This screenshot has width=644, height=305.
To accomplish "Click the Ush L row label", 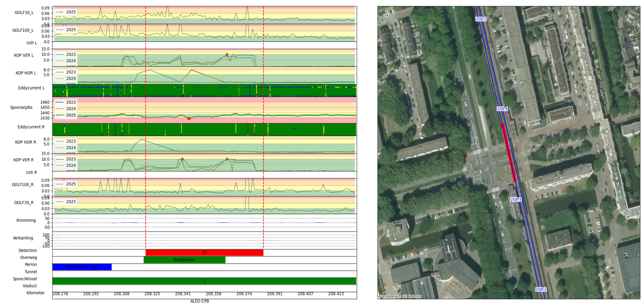I will 31,43.
